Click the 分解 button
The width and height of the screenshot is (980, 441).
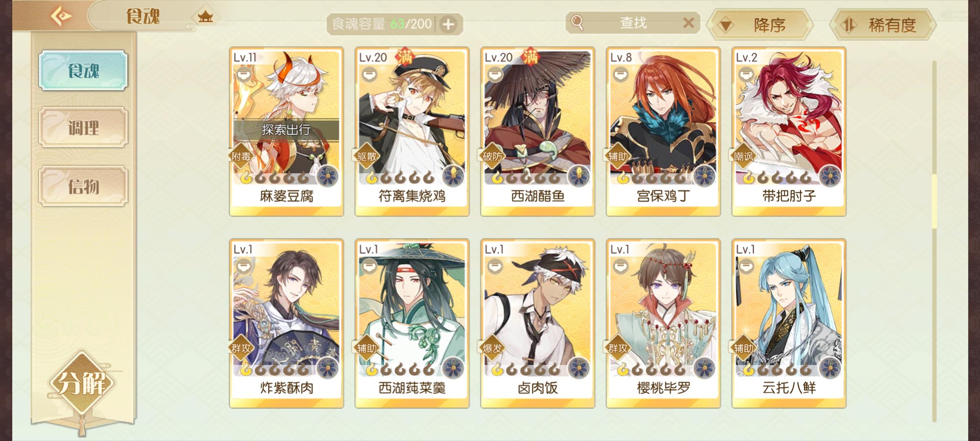(x=82, y=383)
